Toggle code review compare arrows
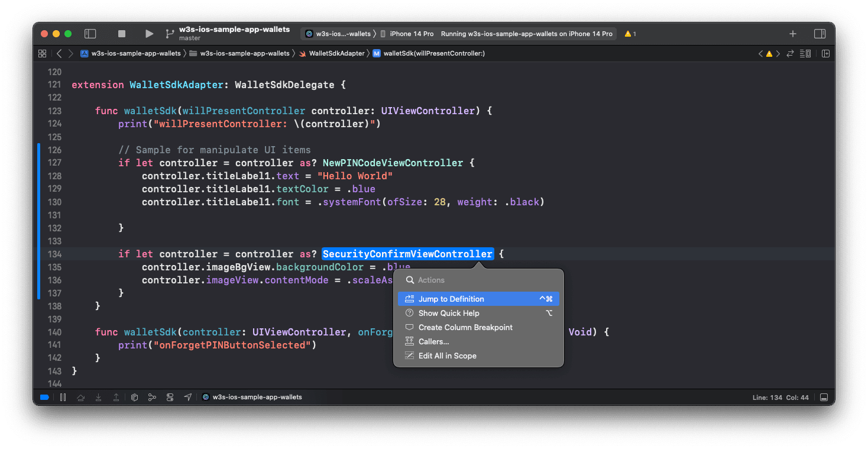This screenshot has height=449, width=868. click(x=790, y=53)
